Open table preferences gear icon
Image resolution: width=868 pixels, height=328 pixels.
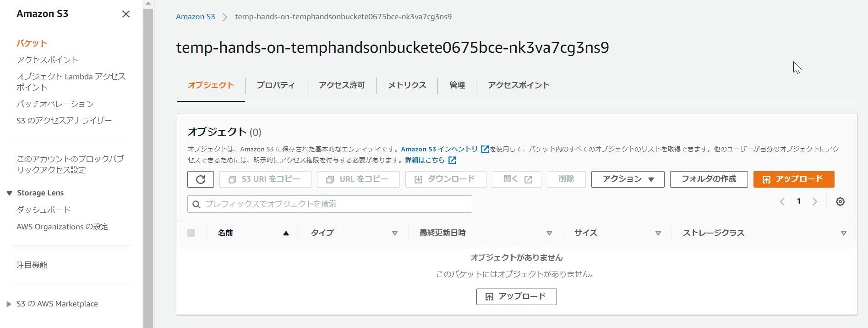(x=840, y=202)
